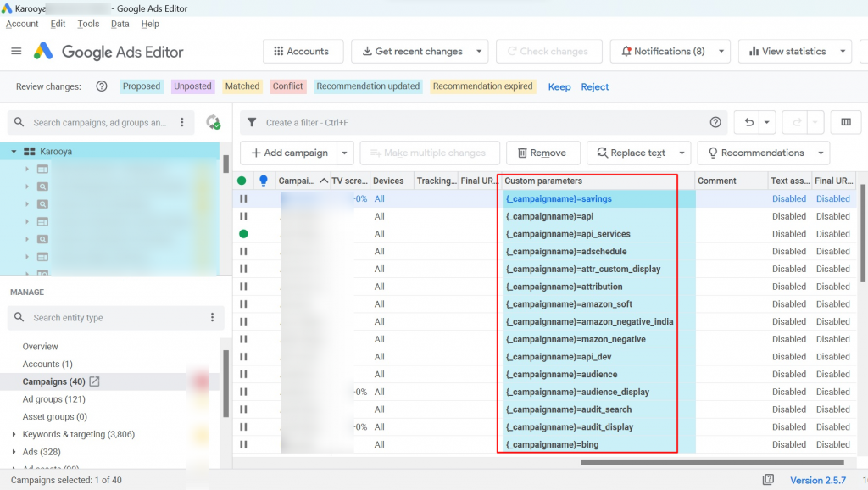The width and height of the screenshot is (868, 490).
Task: Click enabled status icon in api_services row
Action: coord(243,234)
